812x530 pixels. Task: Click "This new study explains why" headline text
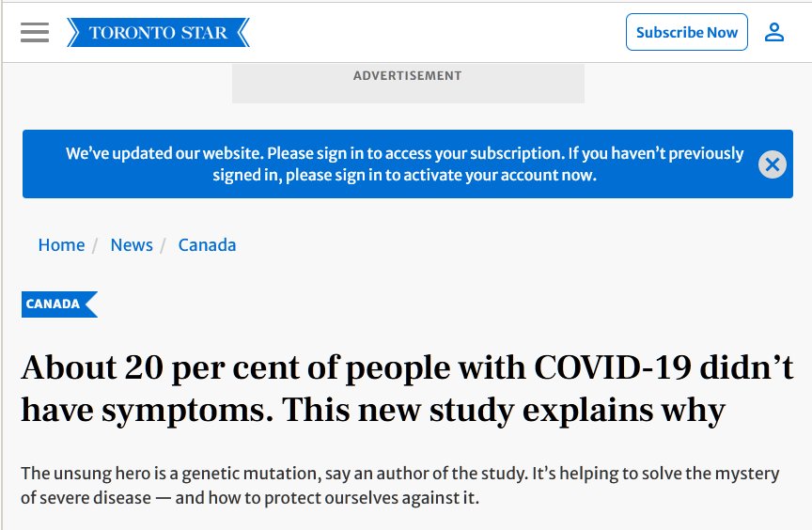(x=504, y=410)
